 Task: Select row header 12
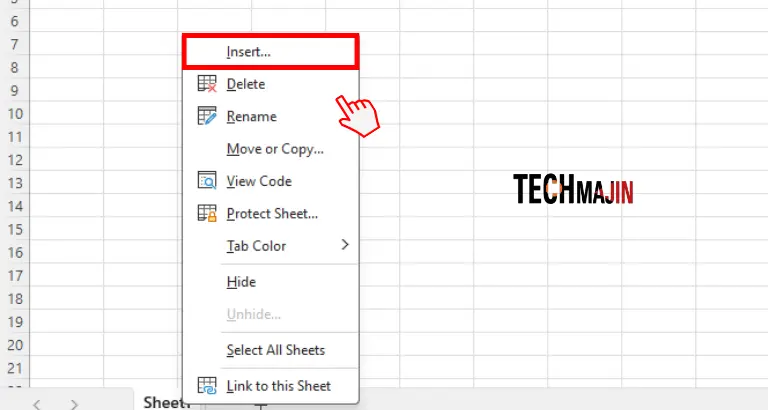15,160
